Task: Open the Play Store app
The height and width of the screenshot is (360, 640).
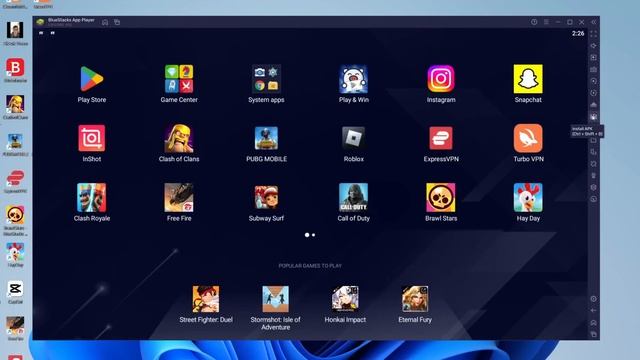Action: coord(91,79)
